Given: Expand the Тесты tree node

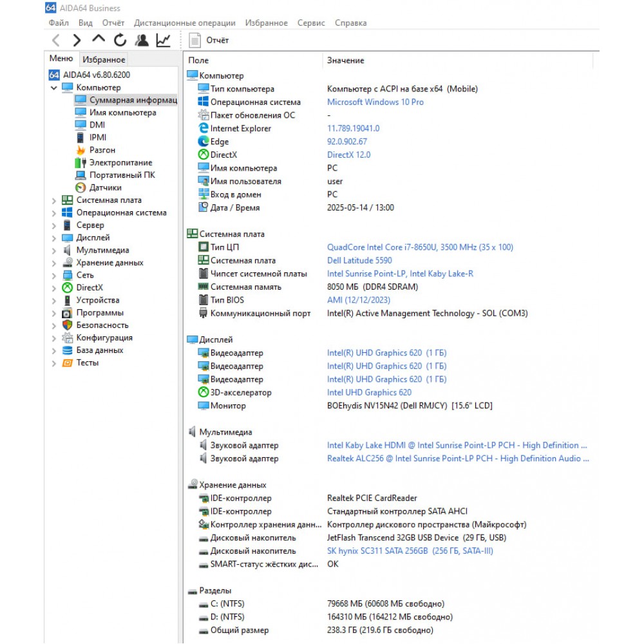Looking at the screenshot, I should click(54, 363).
